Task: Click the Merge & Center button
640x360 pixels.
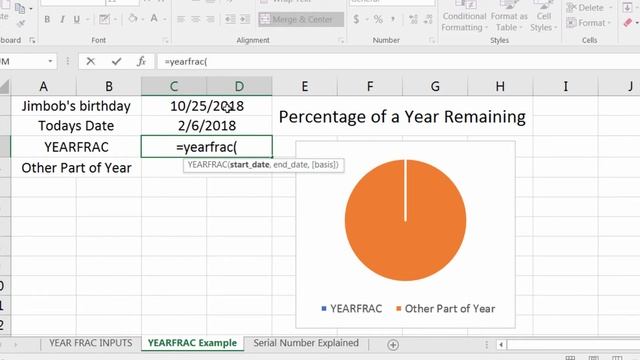Action: pos(301,20)
